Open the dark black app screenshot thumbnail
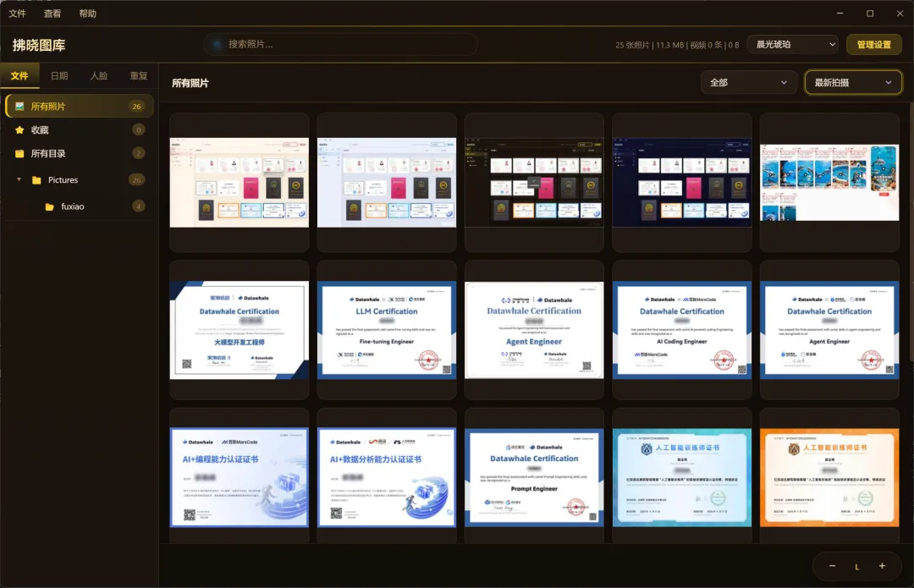914x588 pixels. tap(534, 183)
